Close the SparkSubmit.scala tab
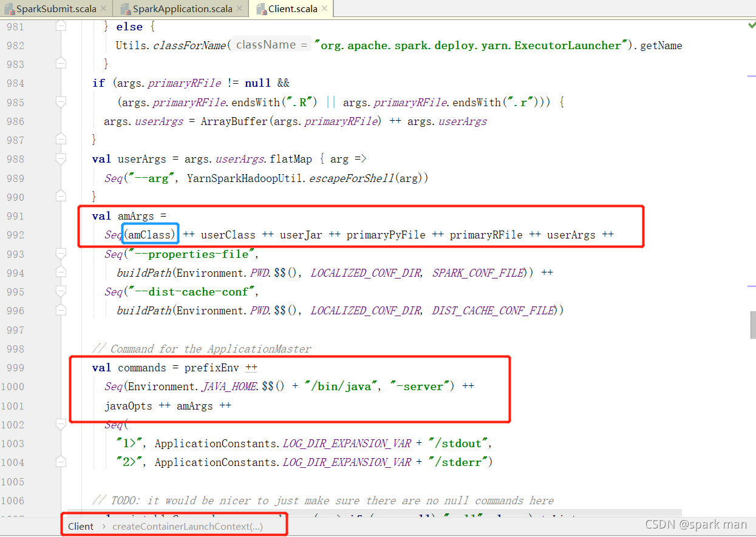The height and width of the screenshot is (537, 756). tap(103, 8)
